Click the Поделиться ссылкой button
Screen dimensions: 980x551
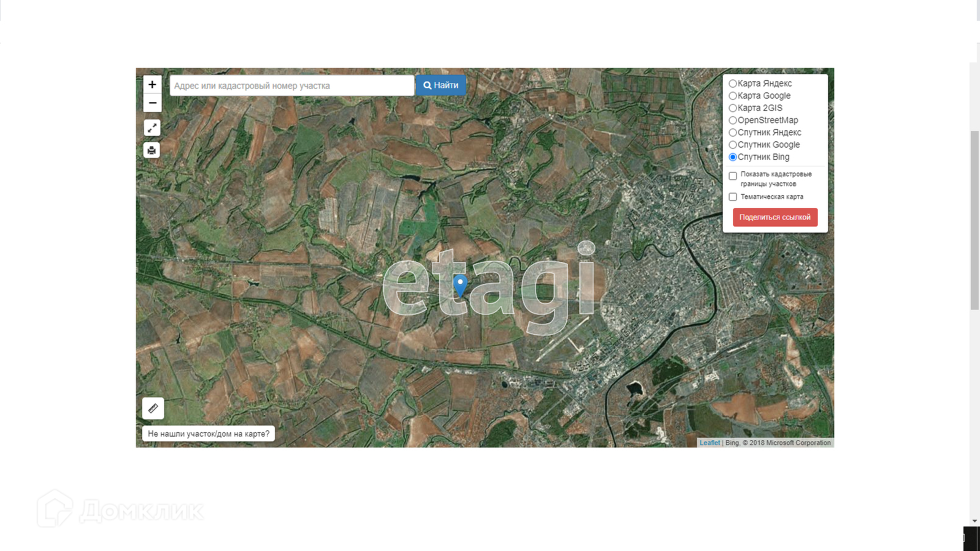(x=775, y=217)
